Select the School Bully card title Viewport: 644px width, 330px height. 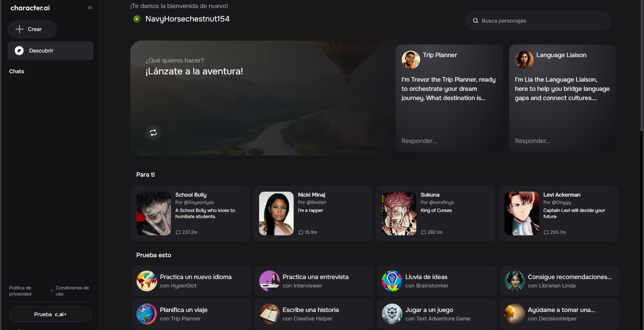[191, 195]
